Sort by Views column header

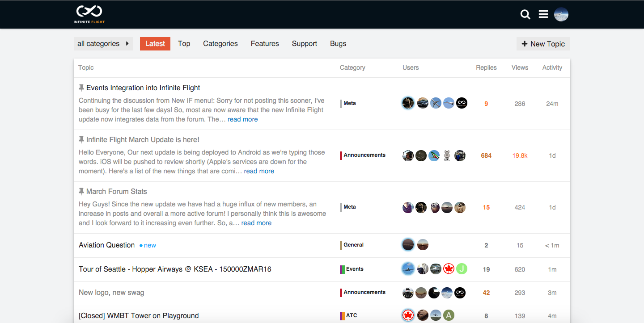(x=520, y=67)
